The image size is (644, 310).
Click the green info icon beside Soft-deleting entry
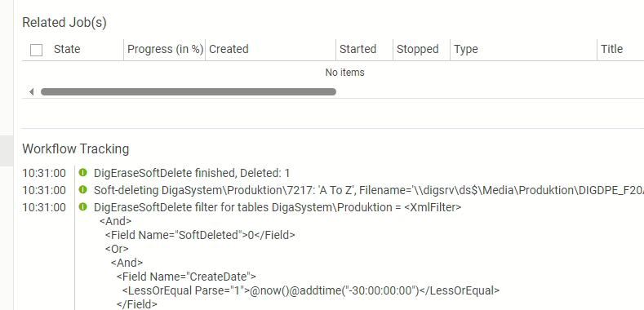pyautogui.click(x=82, y=190)
